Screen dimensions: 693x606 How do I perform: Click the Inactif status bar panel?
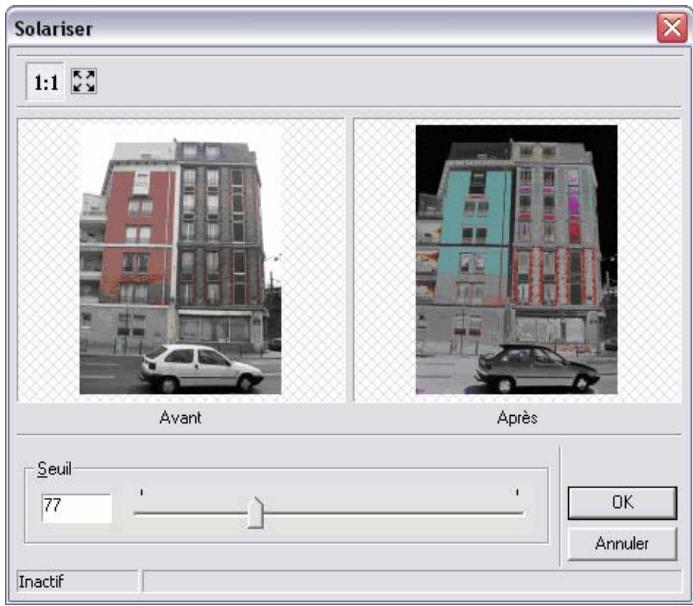[77, 581]
